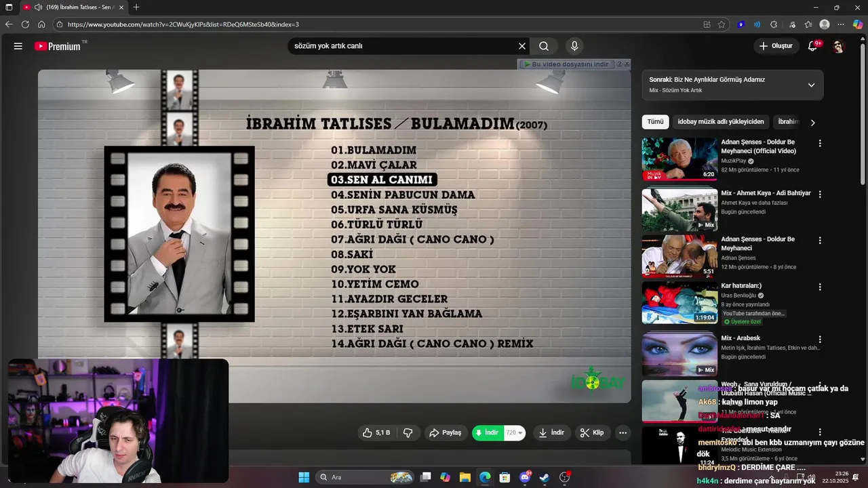The height and width of the screenshot is (488, 868).
Task: Click the grey İndir download button
Action: click(x=551, y=432)
